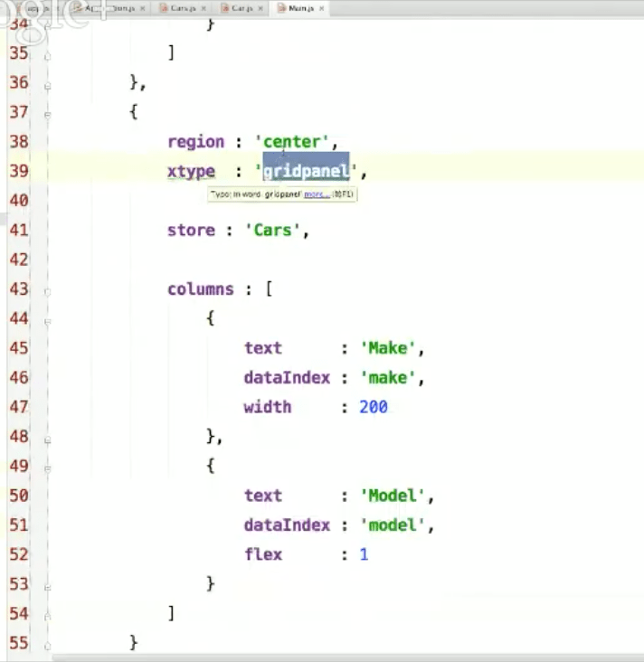Toggle fold end marker at line 35
This screenshot has height=662, width=644.
(x=47, y=56)
